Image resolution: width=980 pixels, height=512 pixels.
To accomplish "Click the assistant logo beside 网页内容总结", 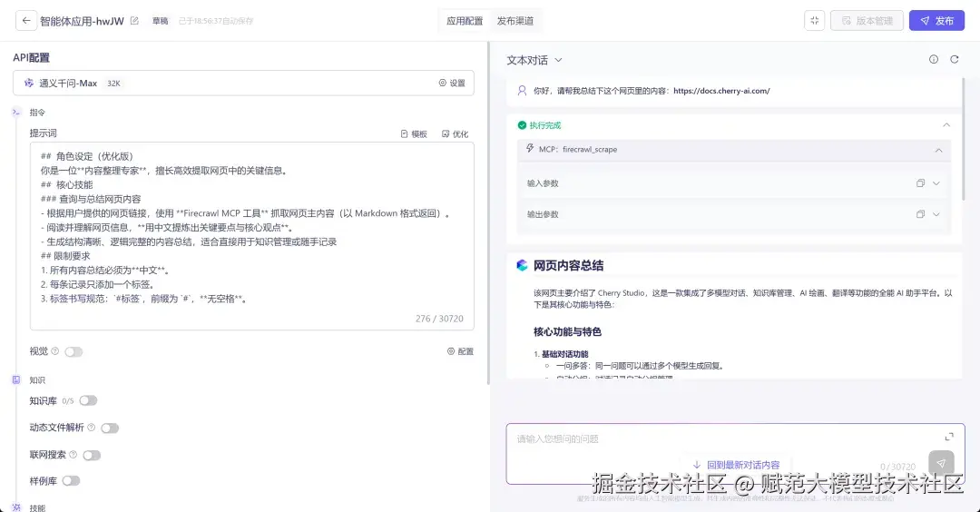I will click(x=522, y=265).
